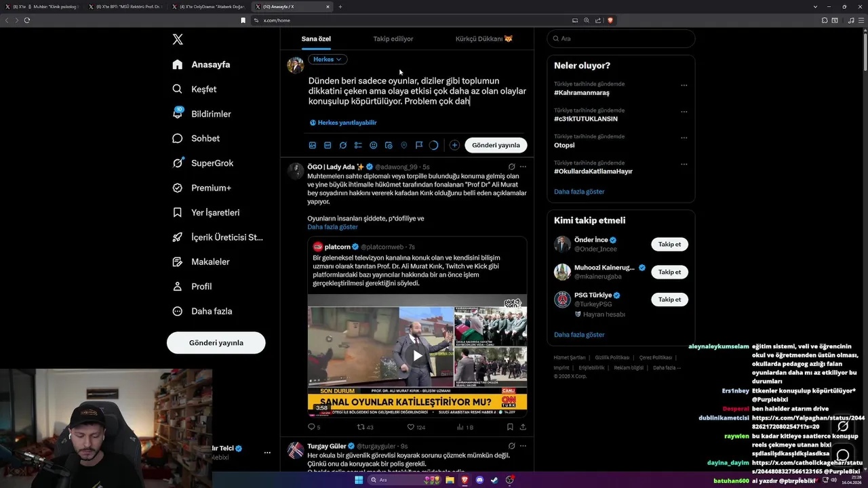Switch to Takip ediliyor tab
The width and height of the screenshot is (868, 488).
(393, 39)
